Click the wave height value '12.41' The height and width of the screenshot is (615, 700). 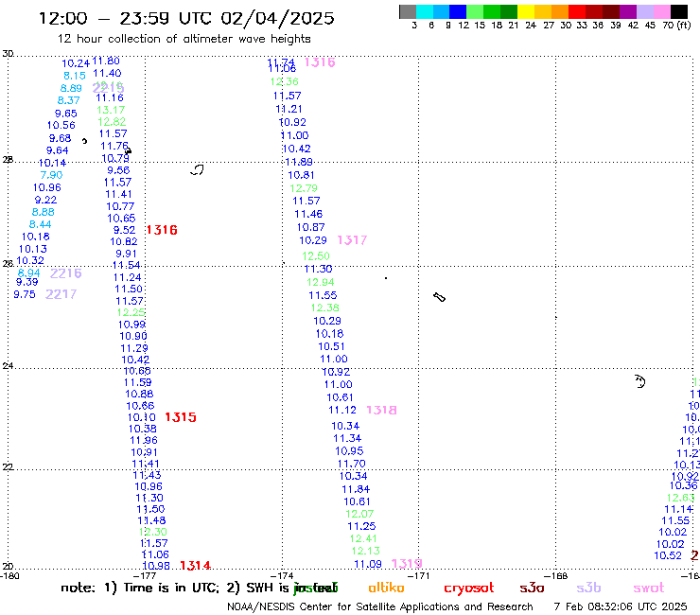[x=363, y=538]
